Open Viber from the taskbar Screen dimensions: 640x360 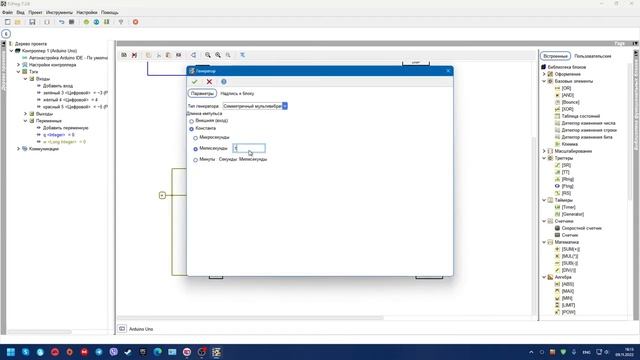[113, 352]
